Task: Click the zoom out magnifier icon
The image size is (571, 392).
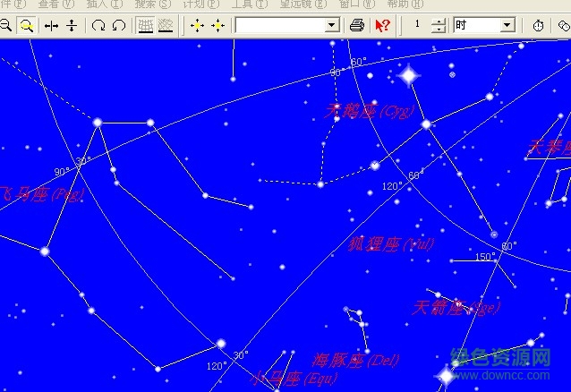Action: [x=6, y=25]
